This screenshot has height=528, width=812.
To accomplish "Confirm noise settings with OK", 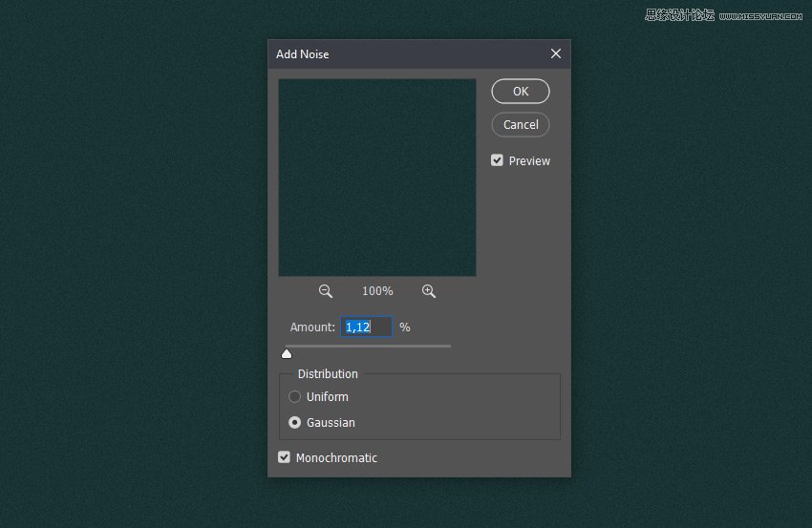I will click(521, 92).
